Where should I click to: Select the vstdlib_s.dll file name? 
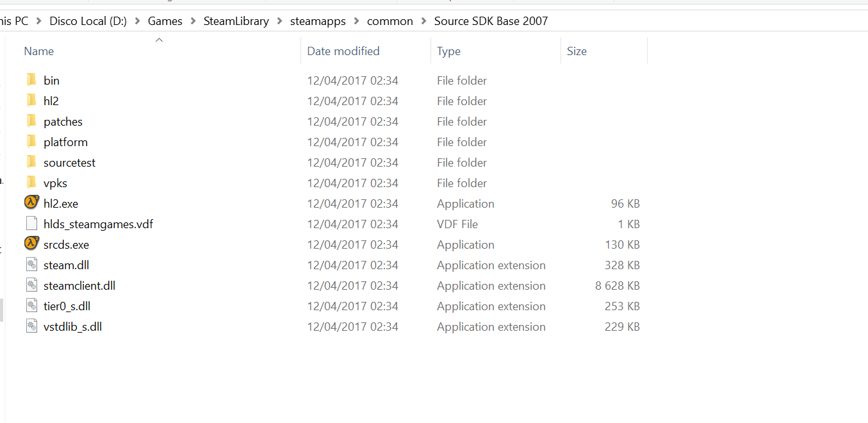coord(72,326)
